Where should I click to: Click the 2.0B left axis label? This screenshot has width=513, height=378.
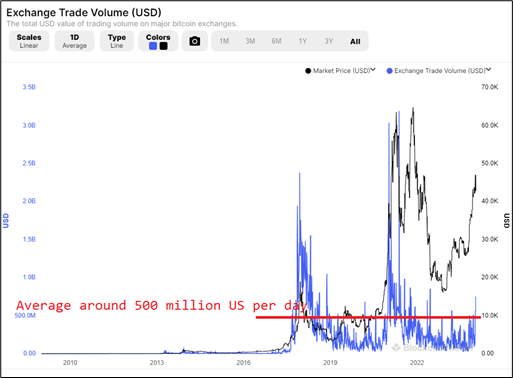[x=29, y=201]
